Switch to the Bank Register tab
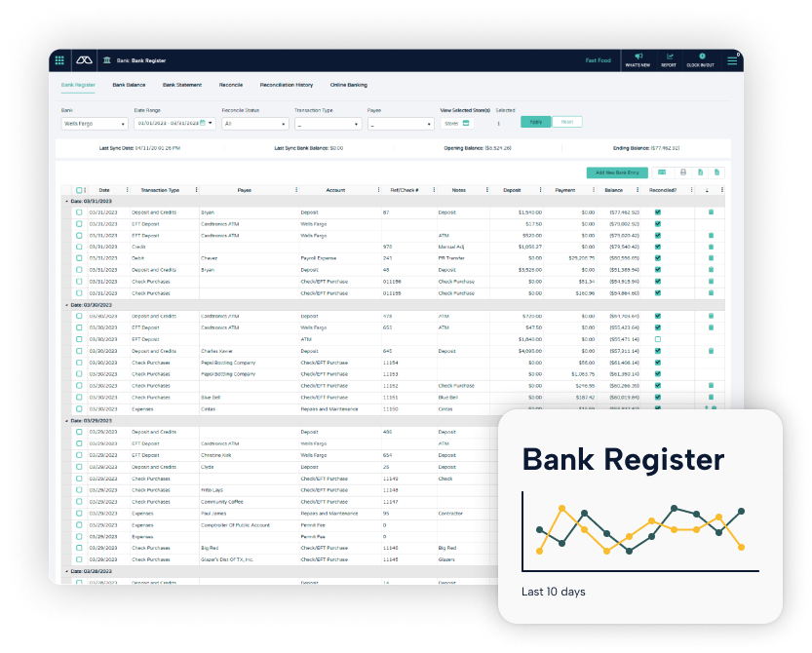This screenshot has height=653, width=812. tap(78, 85)
